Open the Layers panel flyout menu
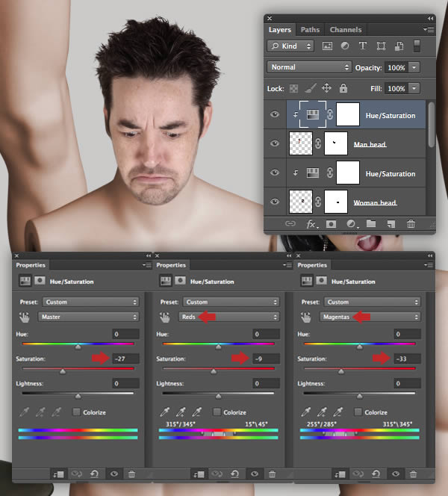The image size is (448, 496). pos(429,29)
